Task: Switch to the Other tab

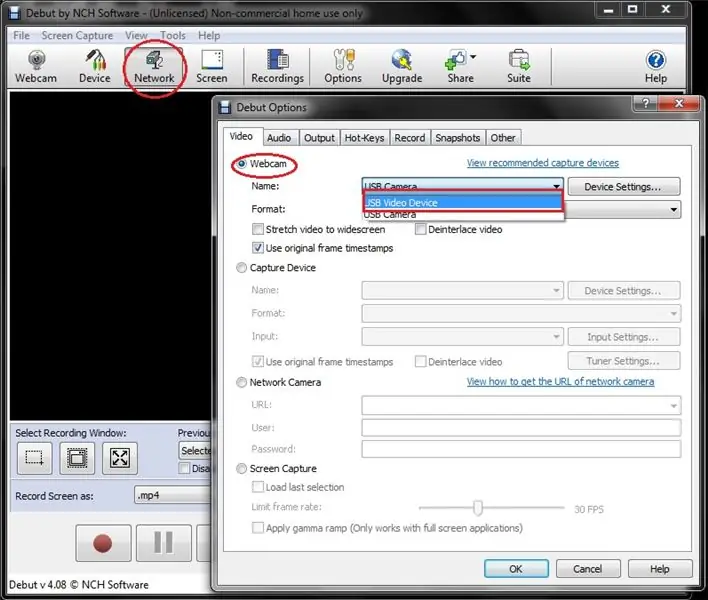Action: (x=503, y=138)
